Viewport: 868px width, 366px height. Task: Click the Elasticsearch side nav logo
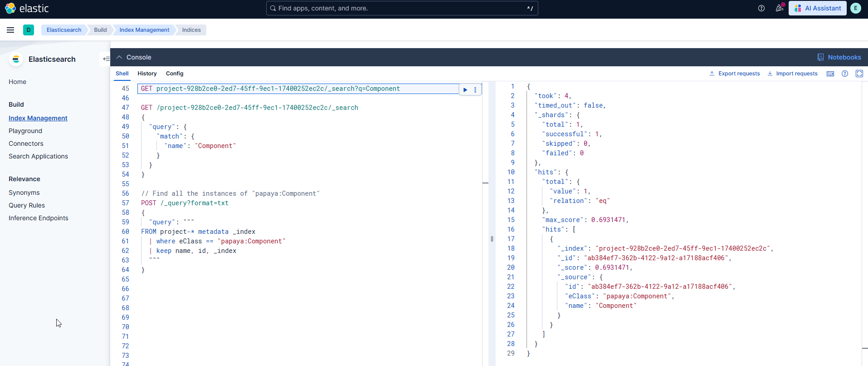16,59
